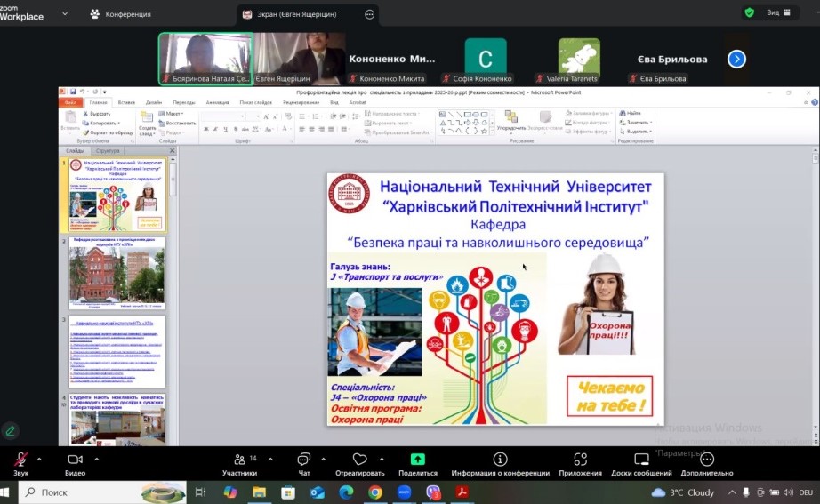Click the green Поделиться share button

417,460
